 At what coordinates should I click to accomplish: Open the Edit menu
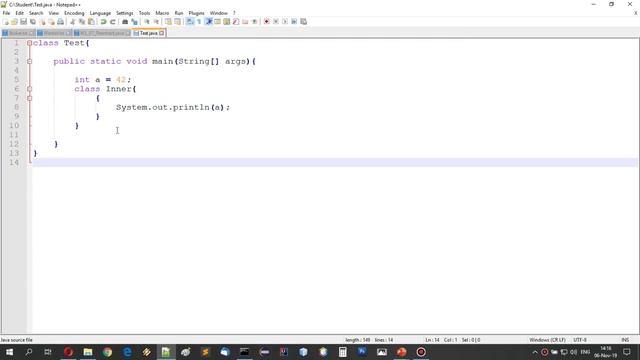19,13
